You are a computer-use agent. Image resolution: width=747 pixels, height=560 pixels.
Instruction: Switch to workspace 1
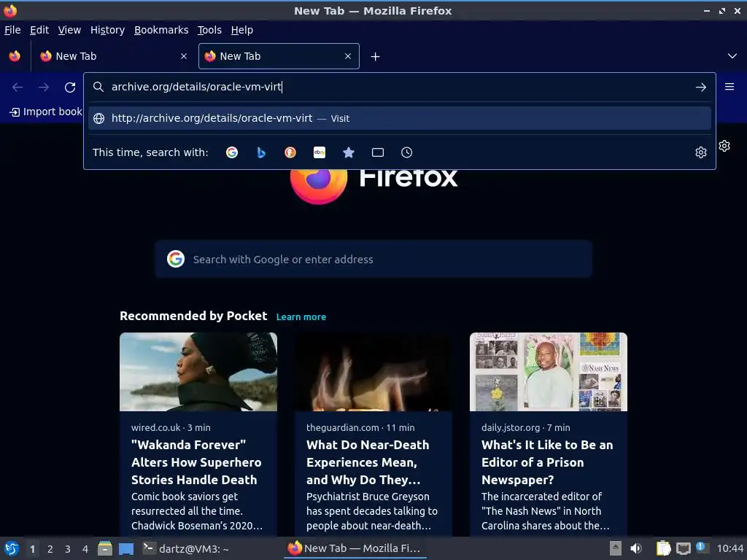click(x=32, y=549)
